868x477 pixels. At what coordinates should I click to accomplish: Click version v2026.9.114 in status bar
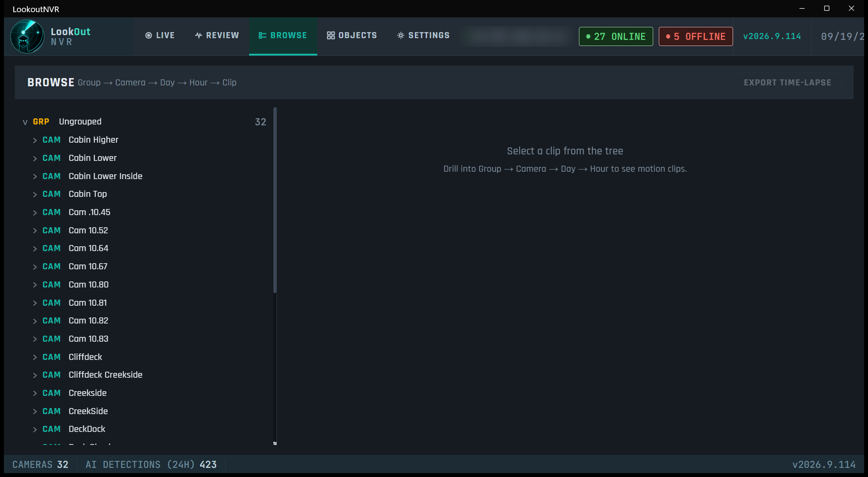point(824,464)
